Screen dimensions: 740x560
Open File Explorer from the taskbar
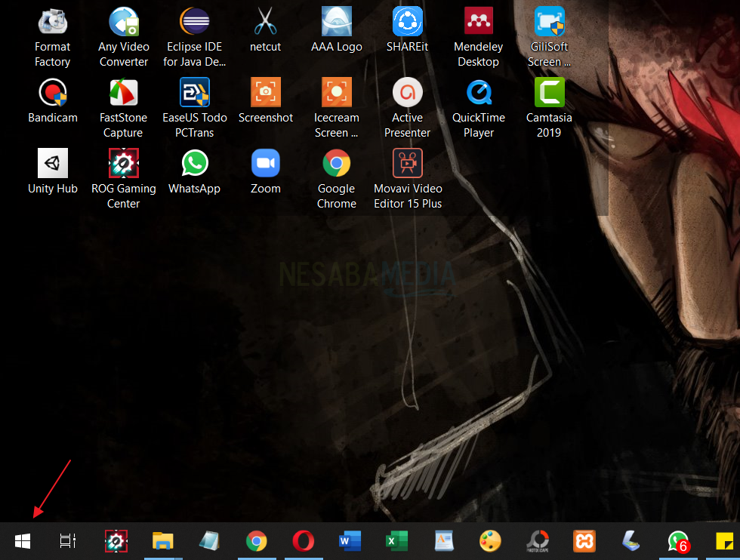tap(163, 541)
